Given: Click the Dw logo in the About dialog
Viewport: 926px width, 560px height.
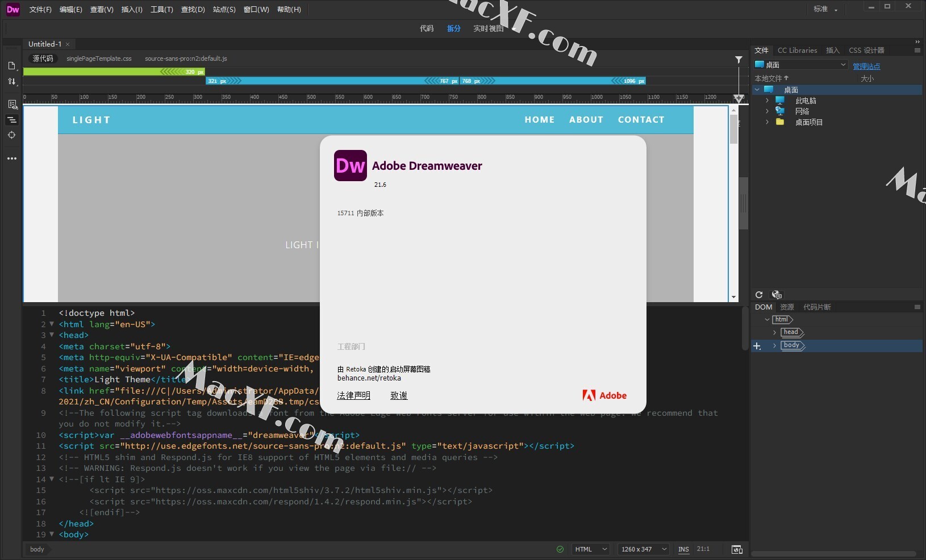Looking at the screenshot, I should tap(350, 165).
